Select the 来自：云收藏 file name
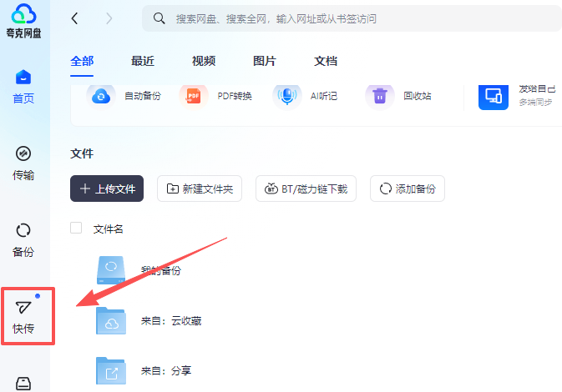Image resolution: width=562 pixels, height=392 pixels. (171, 321)
